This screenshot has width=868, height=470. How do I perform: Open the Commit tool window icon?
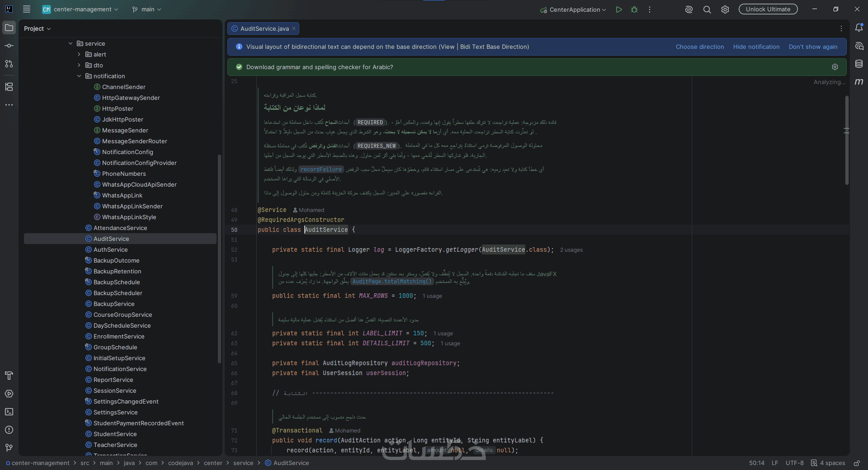click(x=9, y=46)
